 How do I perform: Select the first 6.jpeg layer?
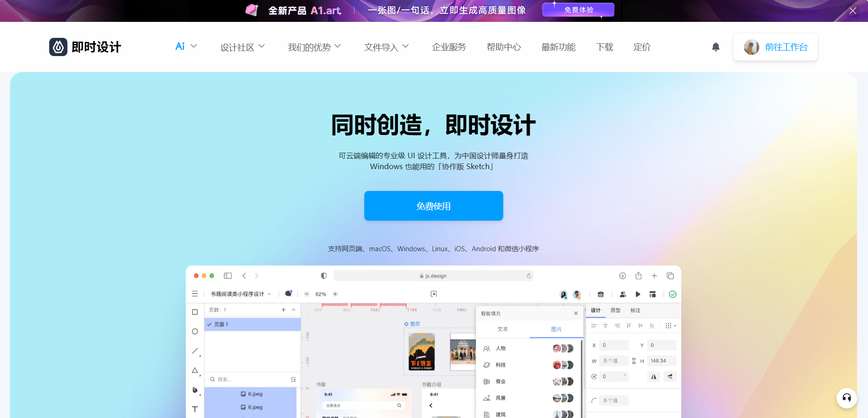251,394
